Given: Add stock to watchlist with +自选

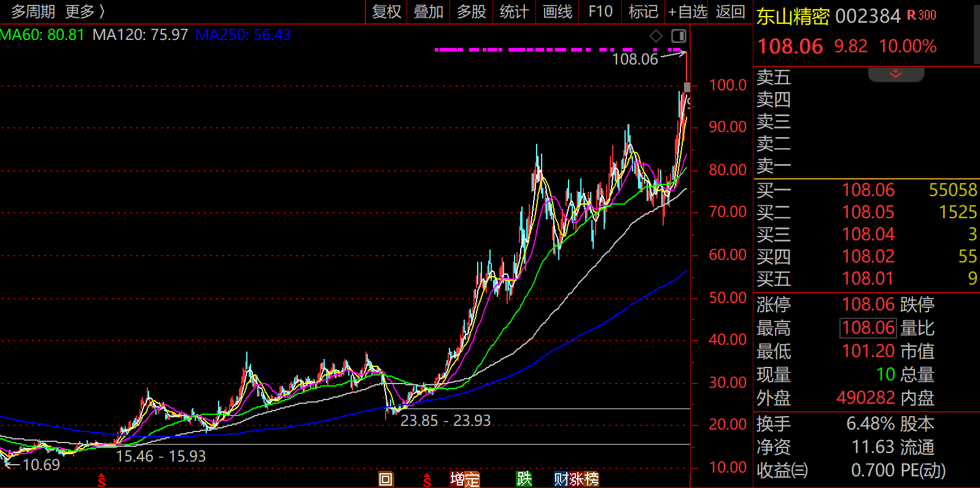Looking at the screenshot, I should [688, 12].
